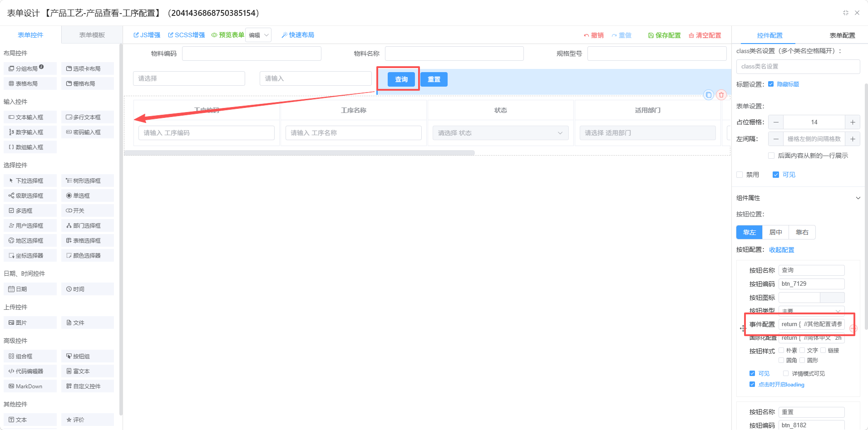Screen dimensions: 868x430
Task: Collapse the 组件属性 section
Action: [x=858, y=198]
